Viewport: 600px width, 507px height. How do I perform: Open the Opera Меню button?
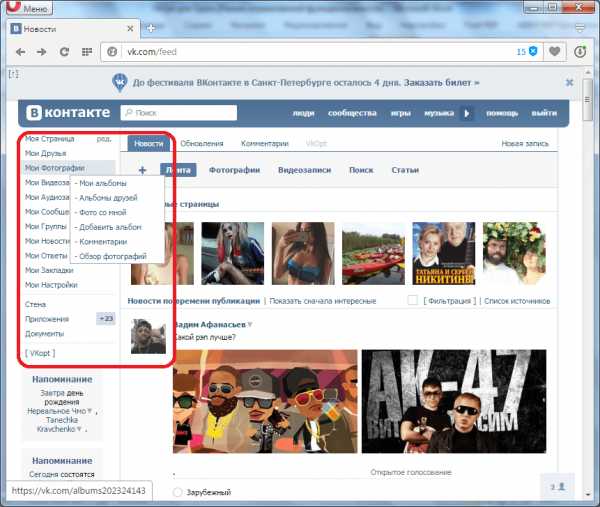pos(30,7)
